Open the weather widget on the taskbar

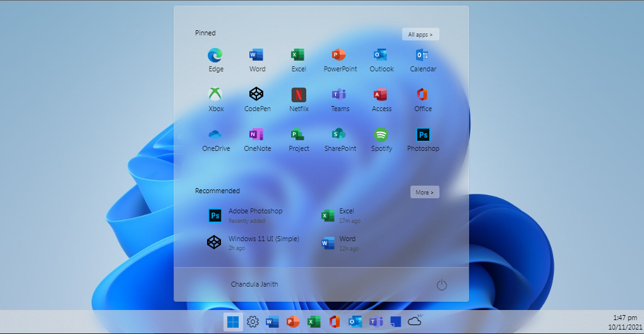tap(415, 321)
